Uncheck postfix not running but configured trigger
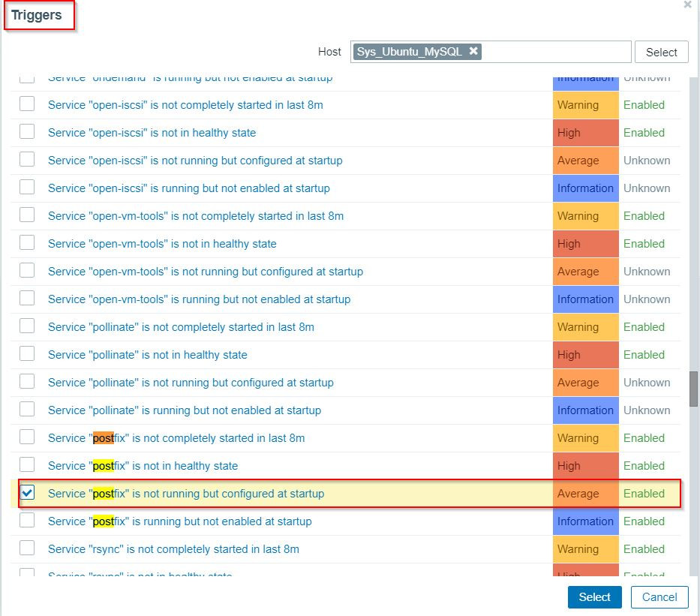Image resolution: width=700 pixels, height=616 pixels. [27, 493]
